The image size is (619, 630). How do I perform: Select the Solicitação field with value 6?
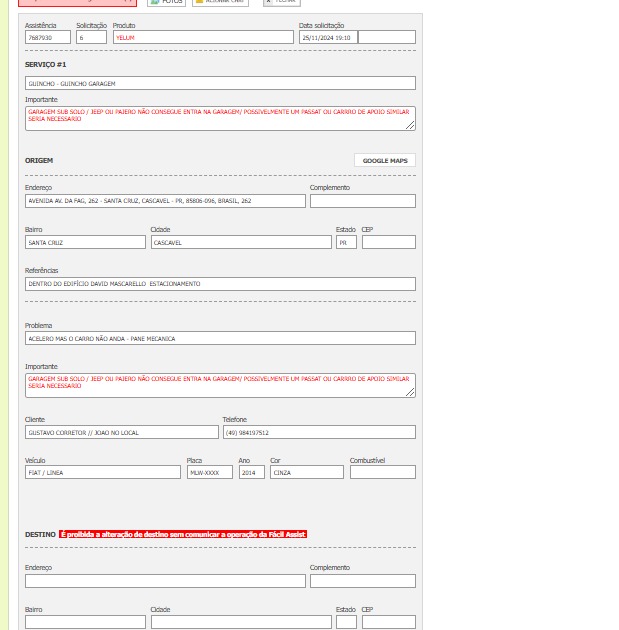click(91, 37)
